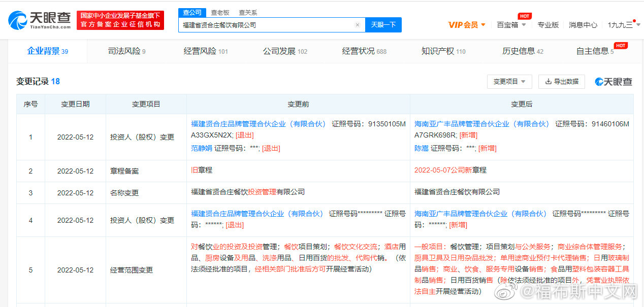Viewport: 644px width, 307px height.
Task: Open the 变更项目 filter dropdown
Action: [x=509, y=82]
